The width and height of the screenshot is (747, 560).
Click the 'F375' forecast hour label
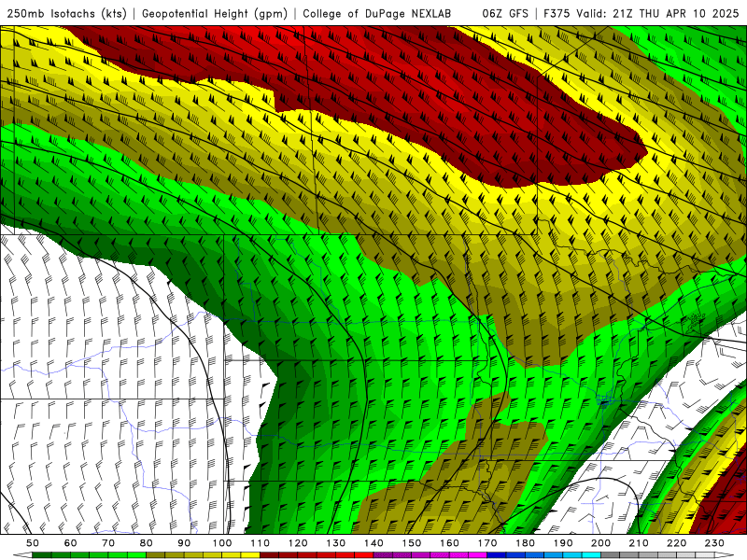point(557,14)
